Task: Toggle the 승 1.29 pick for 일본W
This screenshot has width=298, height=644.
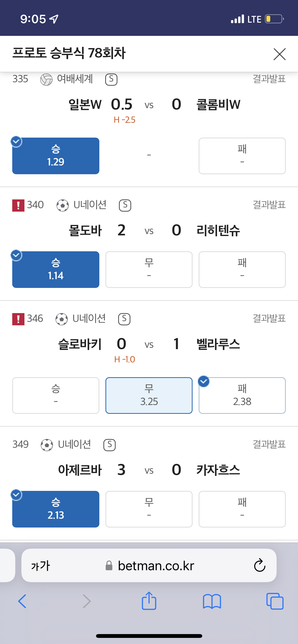Action: pyautogui.click(x=56, y=156)
